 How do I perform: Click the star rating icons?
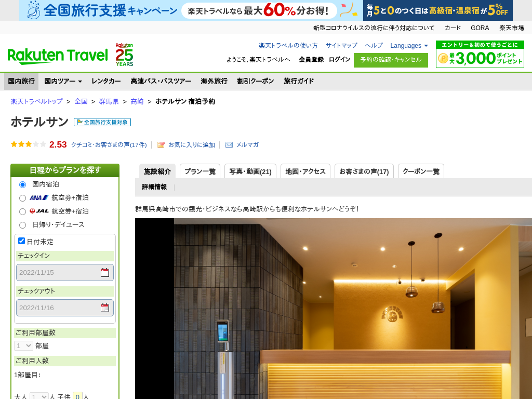coord(29,144)
